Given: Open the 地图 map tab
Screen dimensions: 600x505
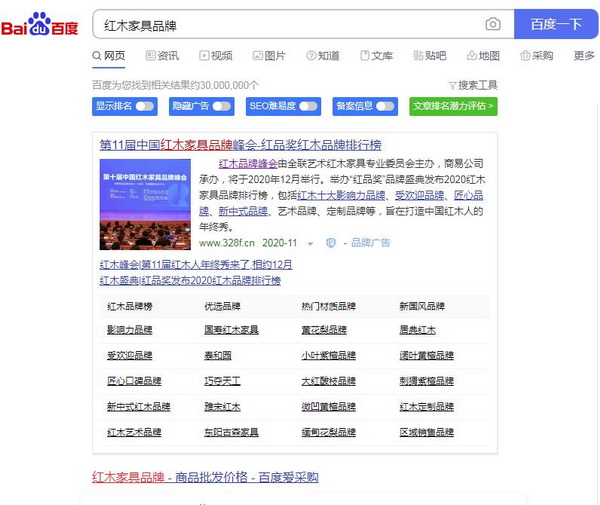Looking at the screenshot, I should pyautogui.click(x=483, y=56).
